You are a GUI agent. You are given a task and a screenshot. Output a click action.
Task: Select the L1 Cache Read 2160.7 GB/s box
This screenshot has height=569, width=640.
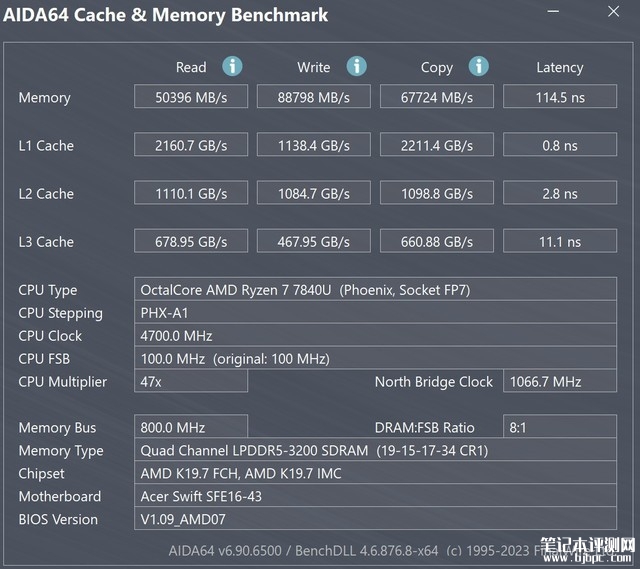pos(191,144)
